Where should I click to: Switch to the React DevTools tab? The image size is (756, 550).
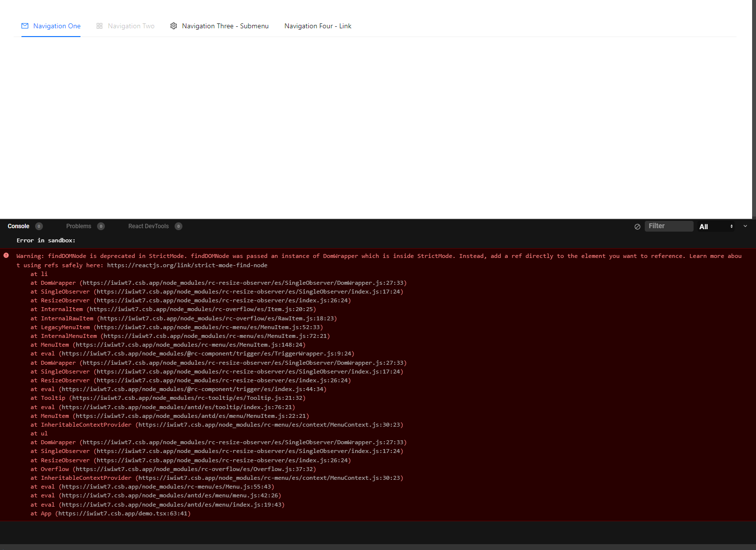(x=148, y=226)
